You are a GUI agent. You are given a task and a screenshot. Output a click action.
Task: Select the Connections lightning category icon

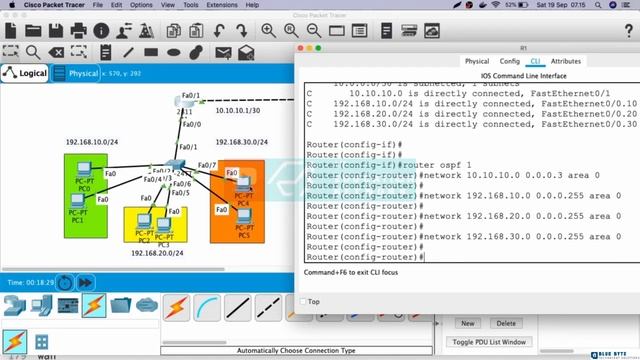click(94, 305)
